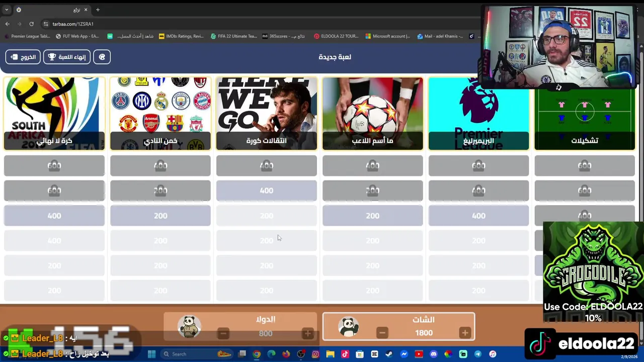Open Microsoft account bookmark
Image resolution: width=644 pixels, height=362 pixels.
tap(388, 36)
